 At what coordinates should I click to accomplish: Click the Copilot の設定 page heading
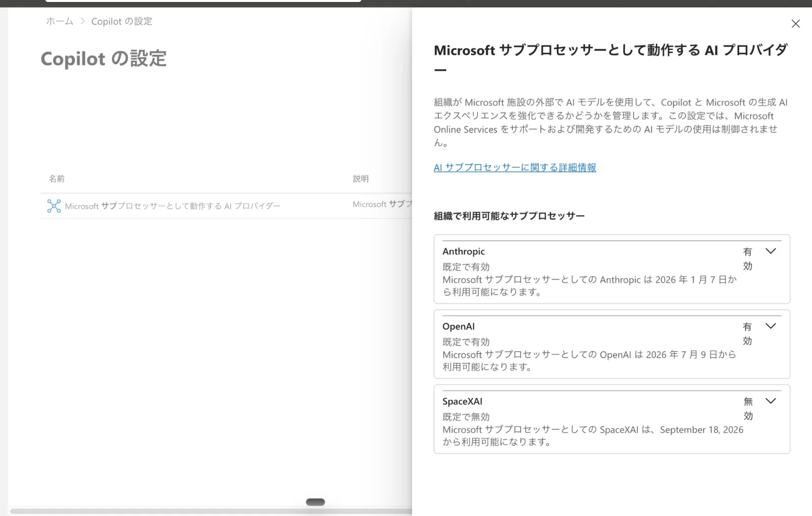(x=104, y=59)
